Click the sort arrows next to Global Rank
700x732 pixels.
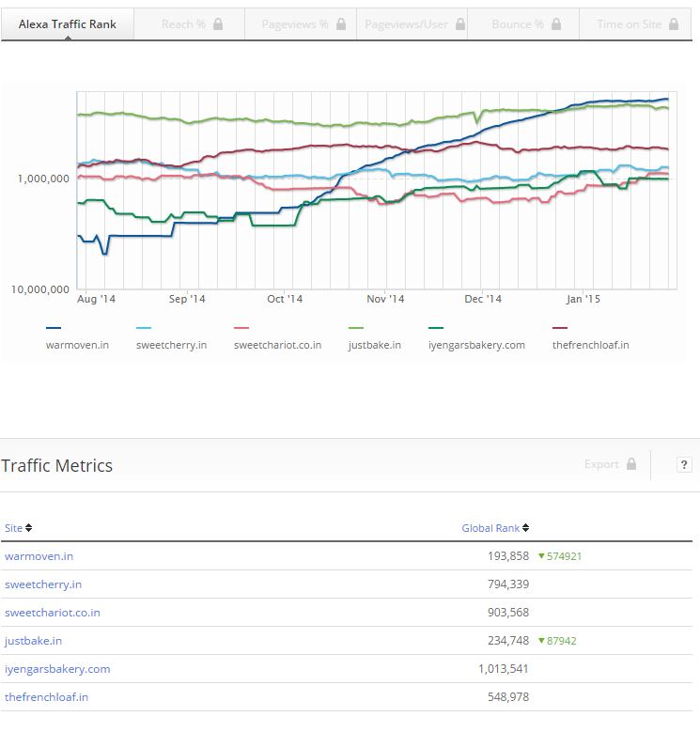[x=525, y=528]
